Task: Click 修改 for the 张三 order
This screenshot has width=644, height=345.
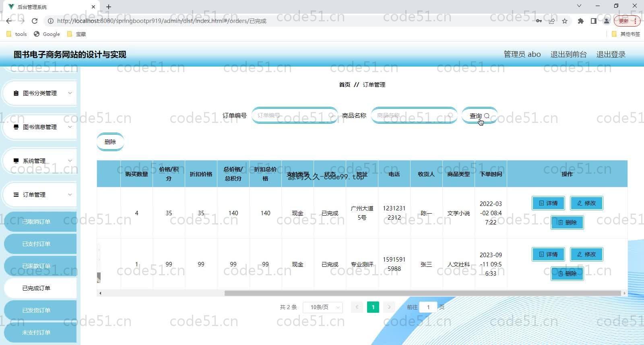Action: coord(586,254)
